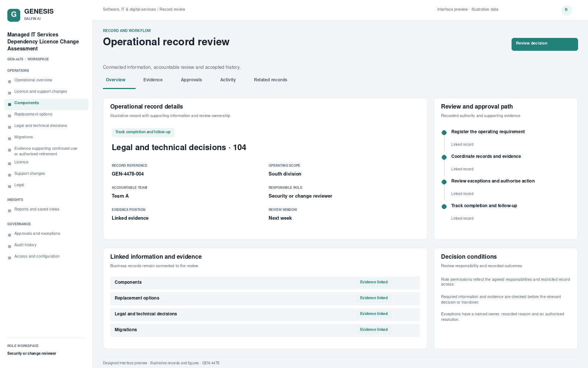This screenshot has width=588, height=368.
Task: Click record reference GEN-4478-004
Action: click(x=128, y=174)
